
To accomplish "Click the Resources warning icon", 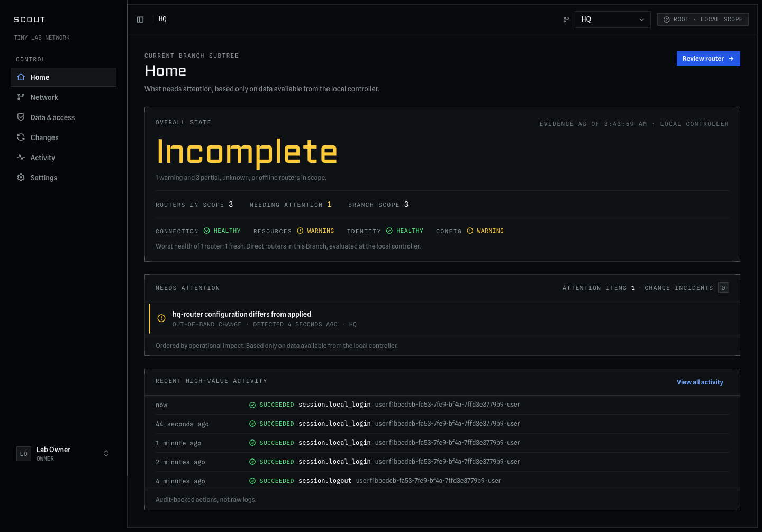I will click(300, 231).
